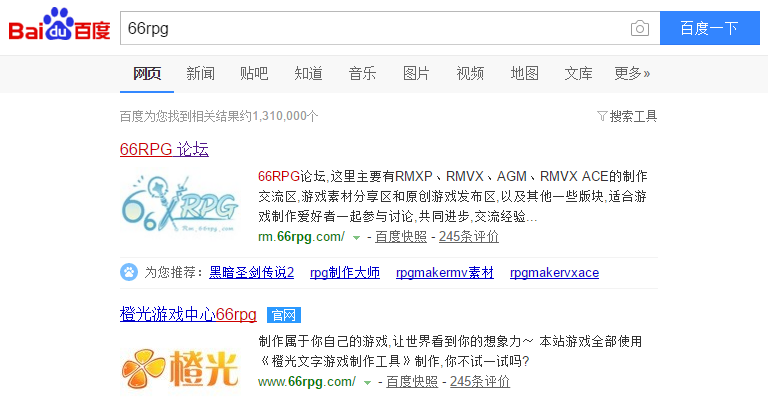Open the rm.66rpg.com/ URL
768x419 pixels.
coord(301,237)
